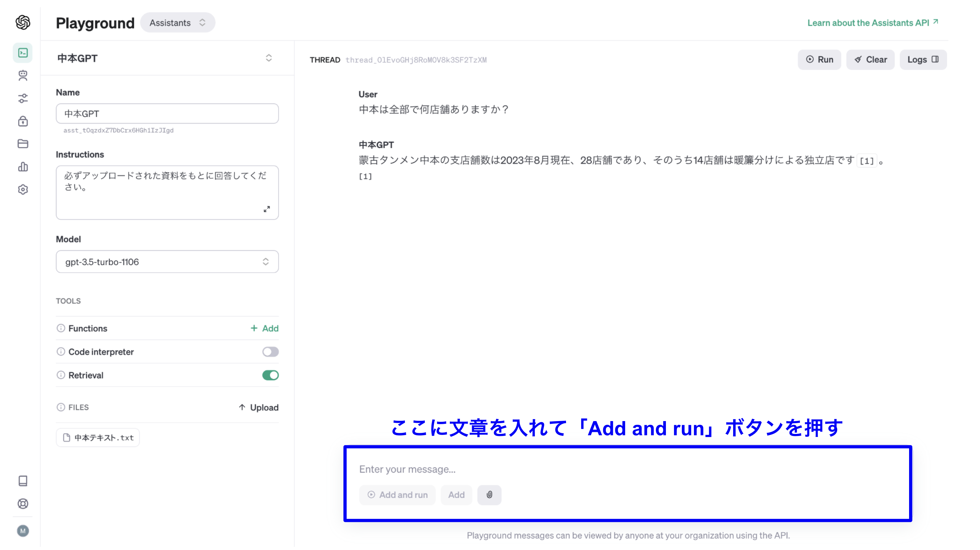Click the Add and run button
This screenshot has width=980, height=550.
pos(397,495)
